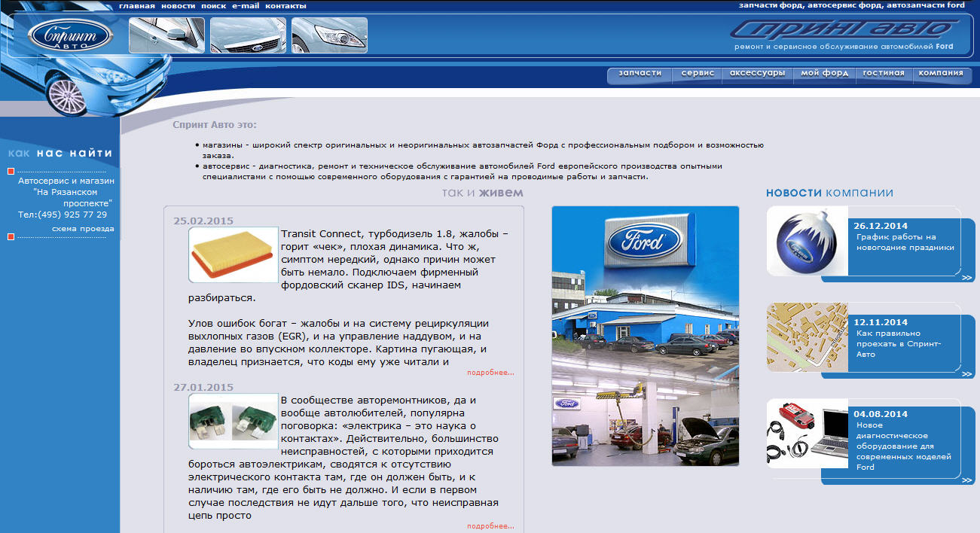
Task: Click the double arrow under 26.12.2014 news
Action: click(x=966, y=278)
